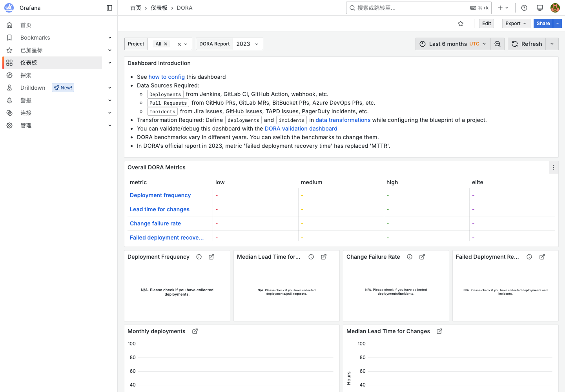Click the 仪表板 breadcrumb
The image size is (565, 392).
[x=159, y=8]
